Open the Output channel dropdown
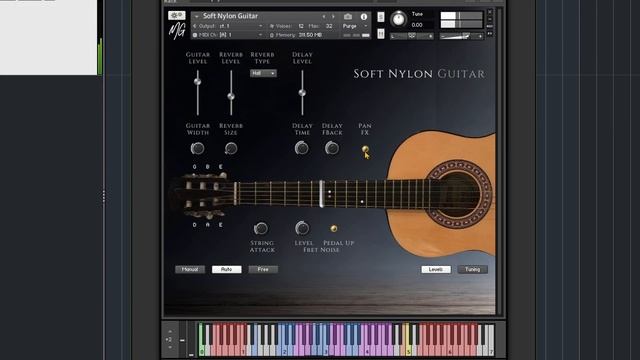640x360 pixels. pos(260,26)
